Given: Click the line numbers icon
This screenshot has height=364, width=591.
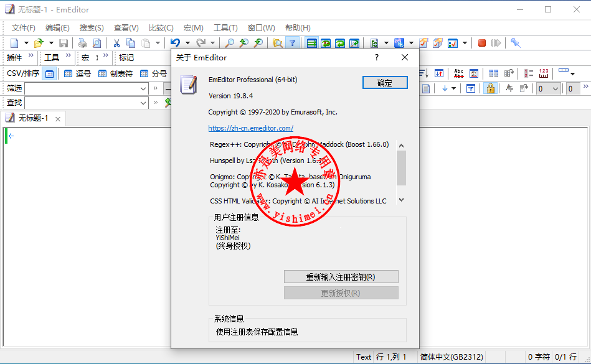Looking at the screenshot, I should [529, 73].
